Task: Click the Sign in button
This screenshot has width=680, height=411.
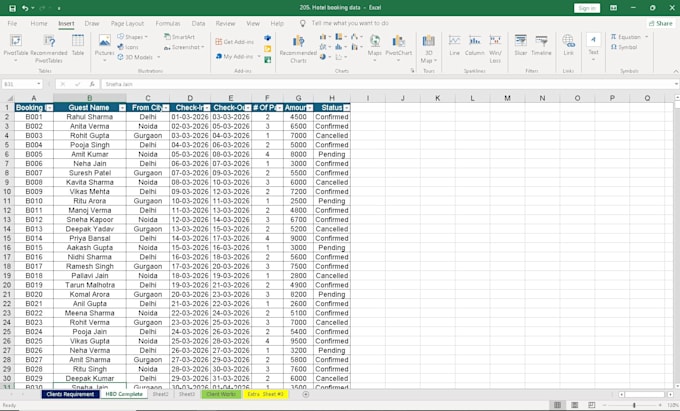Action: tap(587, 8)
